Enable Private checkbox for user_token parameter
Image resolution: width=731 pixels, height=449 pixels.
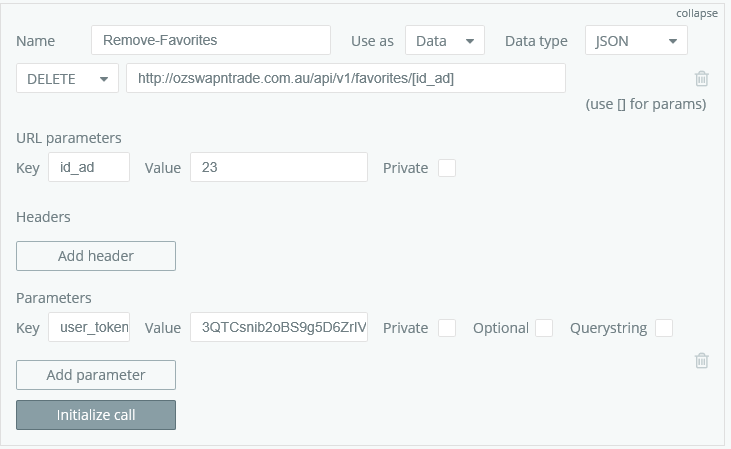click(x=447, y=328)
